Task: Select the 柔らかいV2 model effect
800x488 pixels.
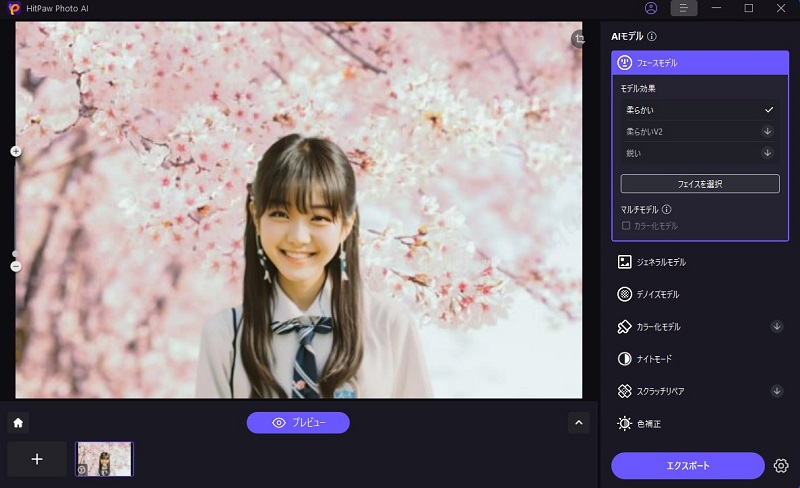Action: (699, 131)
